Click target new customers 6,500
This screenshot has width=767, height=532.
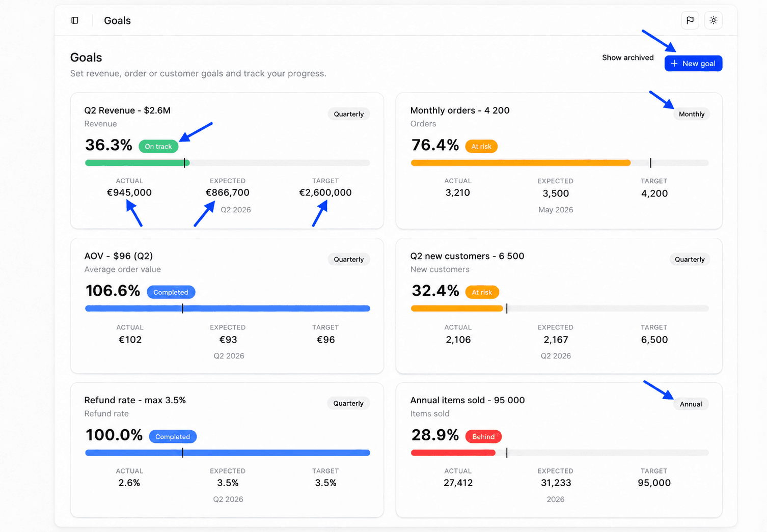654,340
